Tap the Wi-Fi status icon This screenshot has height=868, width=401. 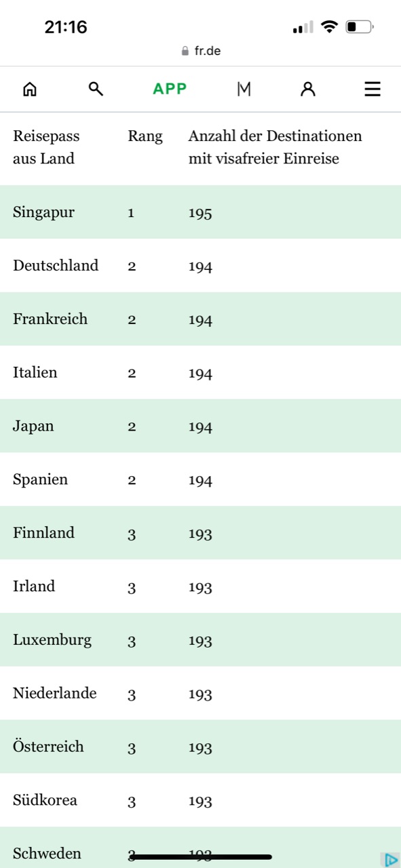pyautogui.click(x=330, y=27)
